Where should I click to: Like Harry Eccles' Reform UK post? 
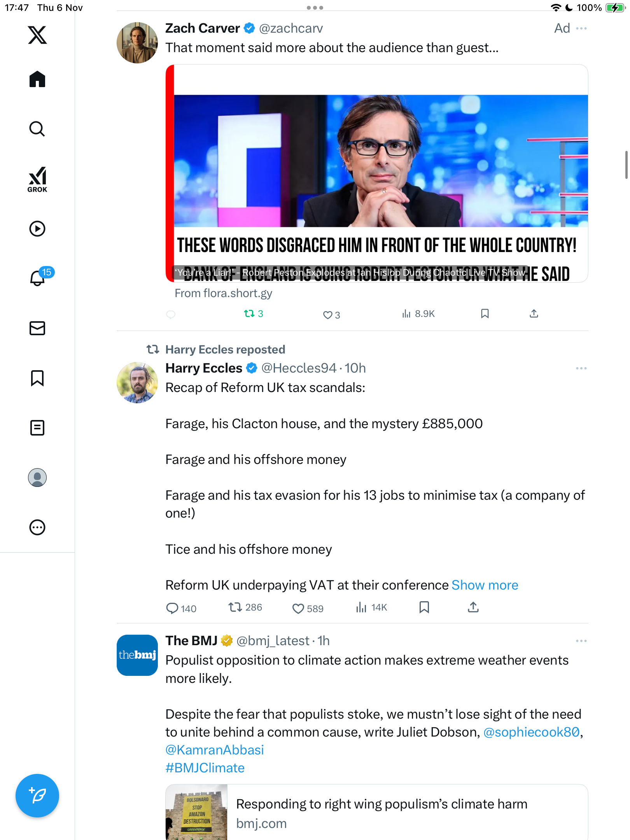coord(308,608)
